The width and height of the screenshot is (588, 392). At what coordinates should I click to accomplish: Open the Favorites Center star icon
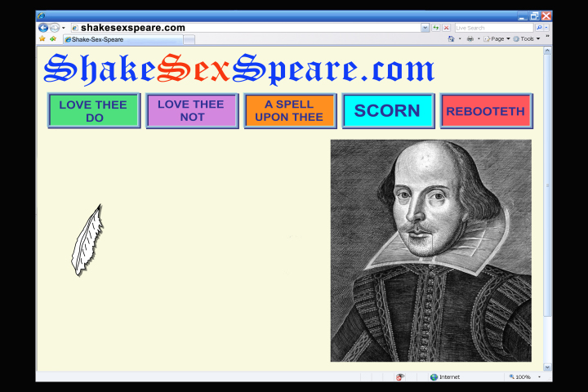pyautogui.click(x=42, y=38)
